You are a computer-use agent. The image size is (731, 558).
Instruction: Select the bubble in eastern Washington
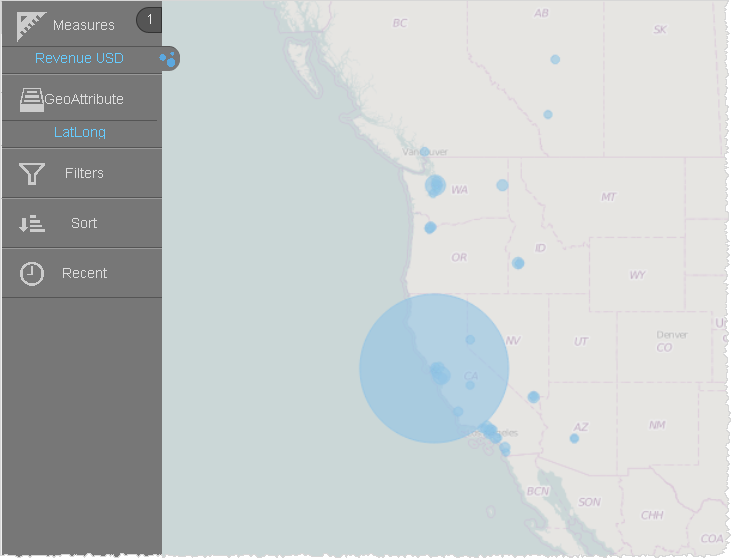coord(502,185)
